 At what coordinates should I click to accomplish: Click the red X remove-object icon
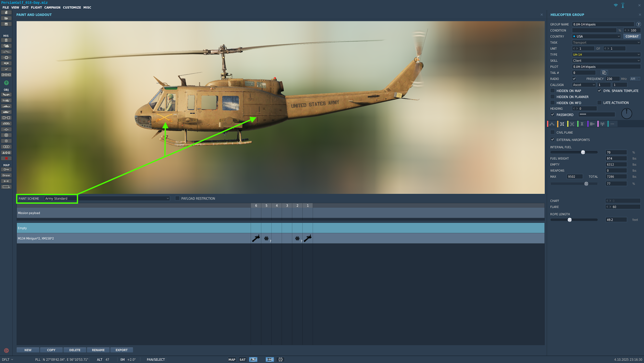6,158
